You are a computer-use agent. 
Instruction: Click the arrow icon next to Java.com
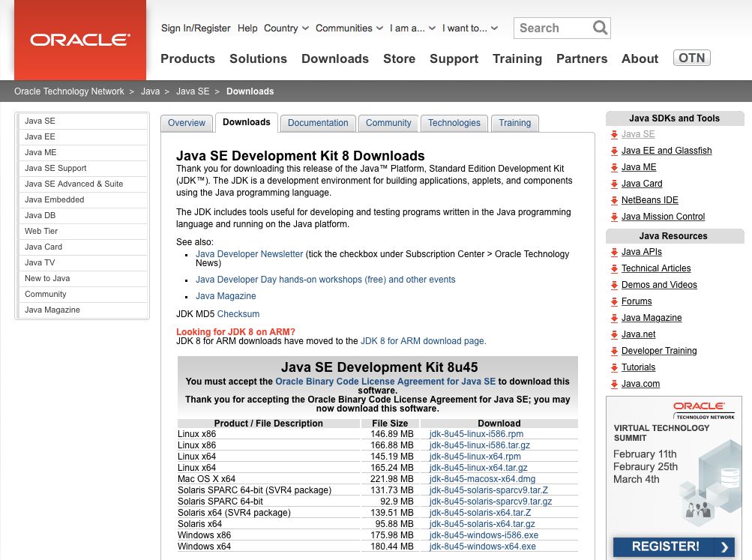[614, 384]
